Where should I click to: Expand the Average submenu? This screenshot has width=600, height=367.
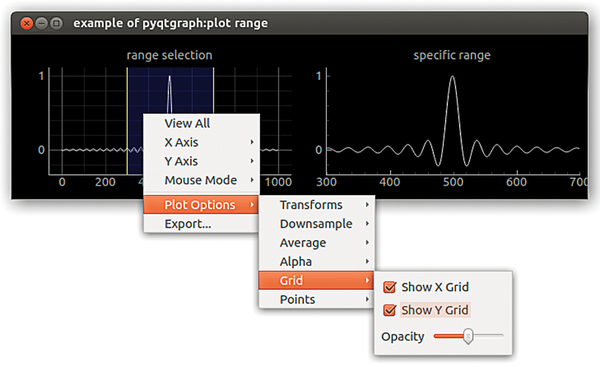click(317, 243)
